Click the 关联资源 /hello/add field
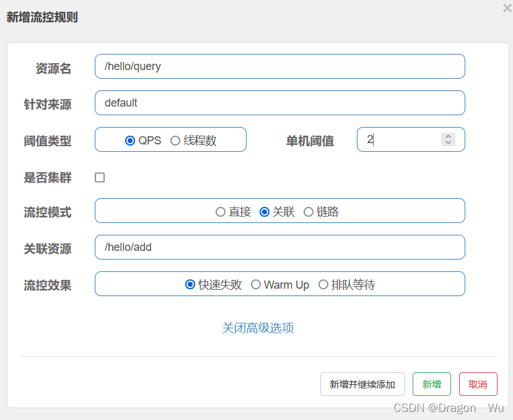The width and height of the screenshot is (513, 420). click(x=279, y=247)
